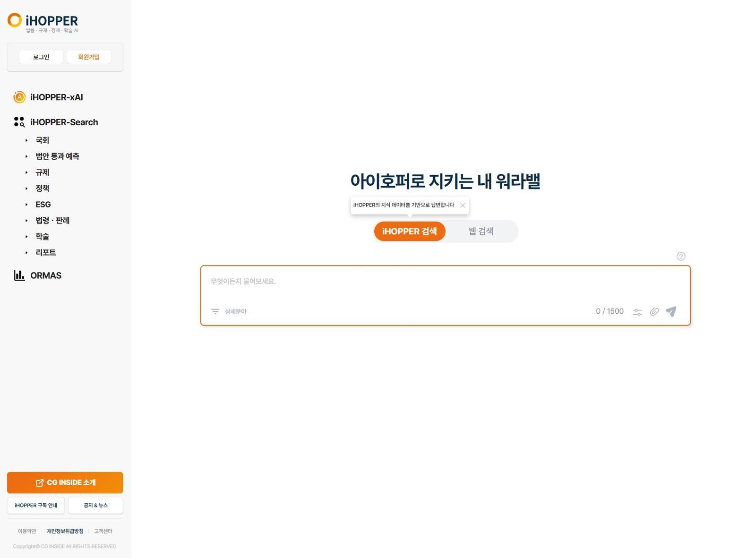Click the 상세분야 filter lines icon

point(215,311)
